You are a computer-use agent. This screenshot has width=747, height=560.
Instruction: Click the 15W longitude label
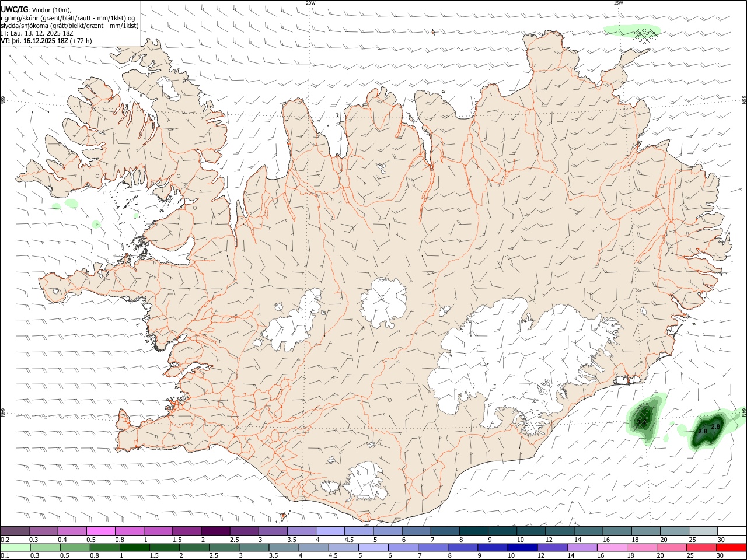coord(617,3)
